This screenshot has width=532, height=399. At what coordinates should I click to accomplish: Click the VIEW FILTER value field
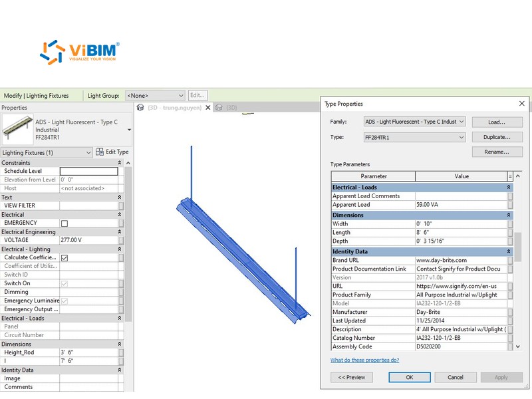[x=89, y=205]
